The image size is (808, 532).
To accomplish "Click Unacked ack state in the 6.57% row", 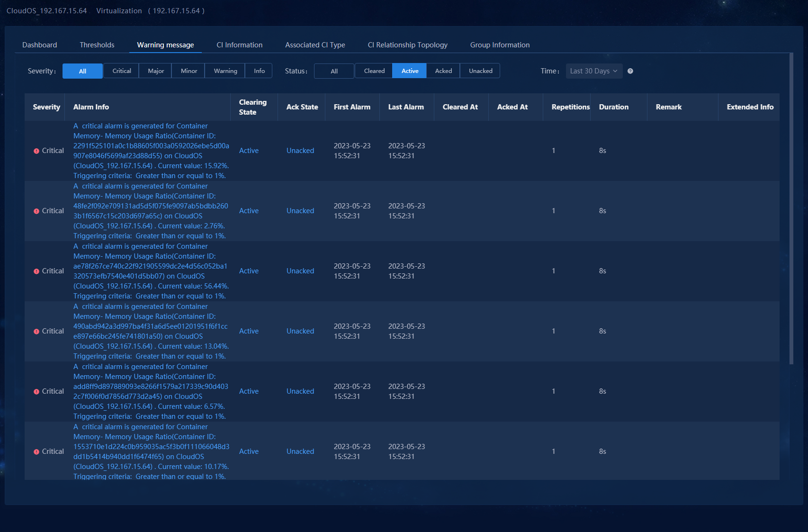I will pyautogui.click(x=300, y=391).
